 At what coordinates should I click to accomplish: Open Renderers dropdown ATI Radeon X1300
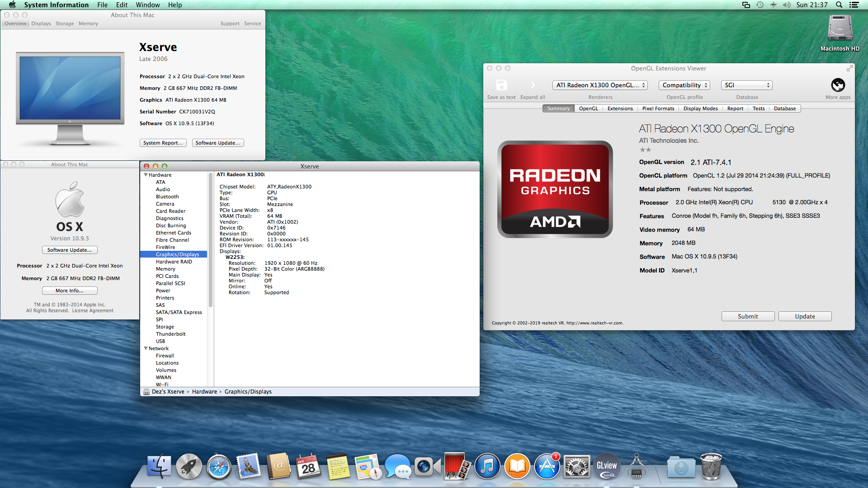tap(600, 85)
